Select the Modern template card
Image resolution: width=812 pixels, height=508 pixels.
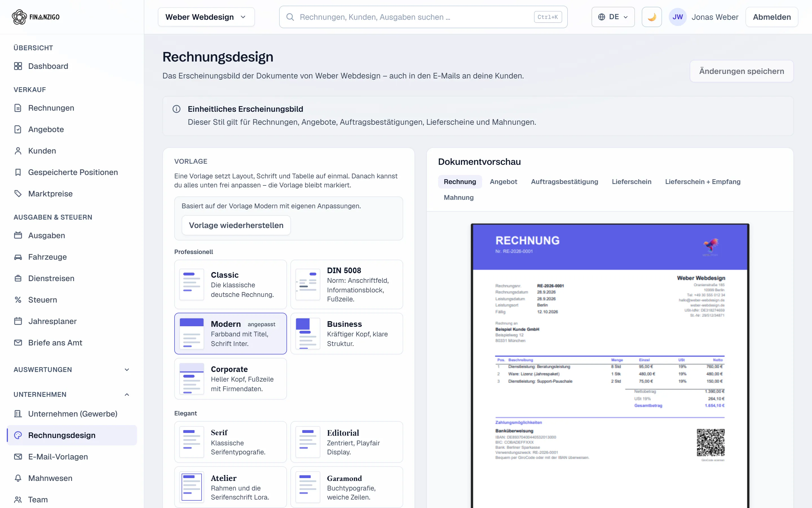pyautogui.click(x=231, y=334)
